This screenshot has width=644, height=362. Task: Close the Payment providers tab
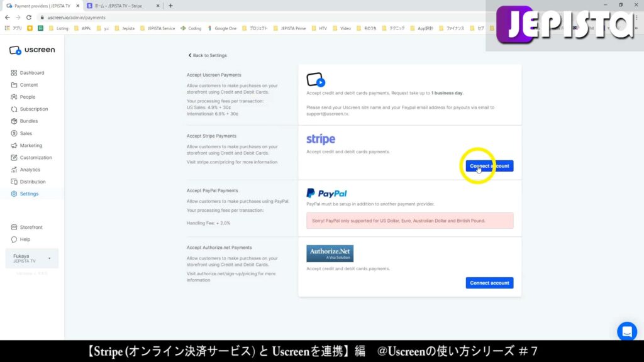click(77, 6)
